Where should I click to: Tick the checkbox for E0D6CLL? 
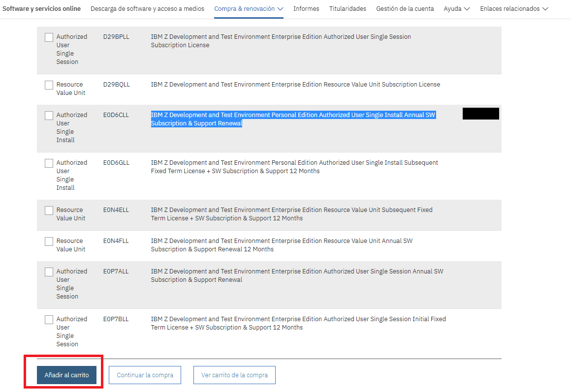tap(49, 116)
